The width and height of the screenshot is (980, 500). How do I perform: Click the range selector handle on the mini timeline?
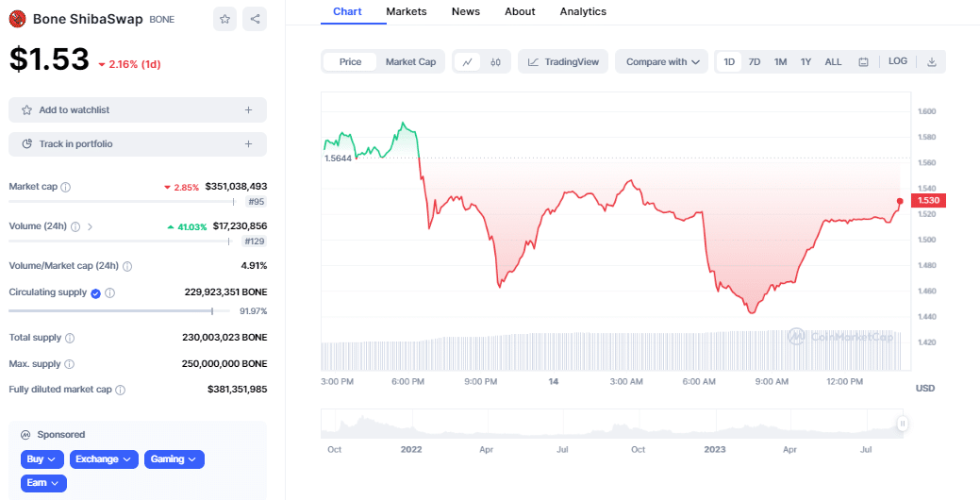(903, 424)
